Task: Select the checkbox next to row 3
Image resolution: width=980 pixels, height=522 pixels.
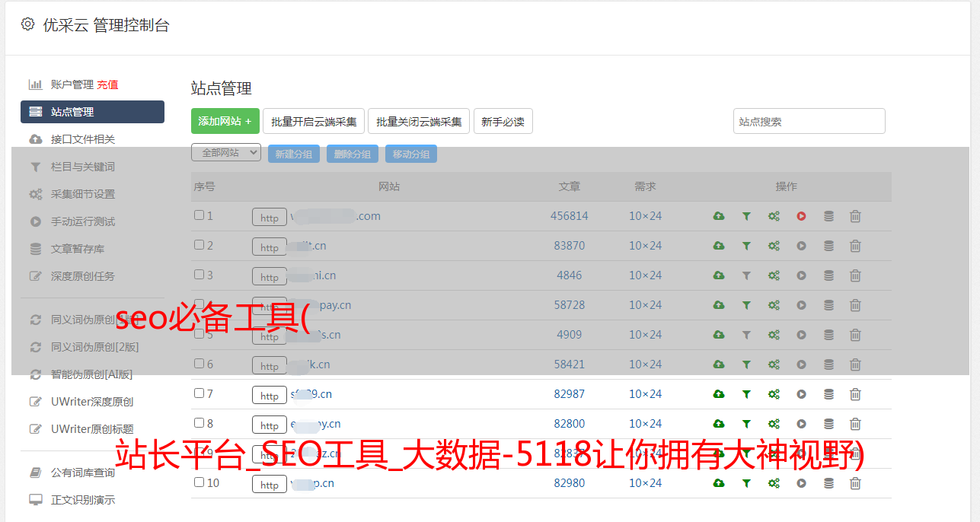Action: (199, 275)
